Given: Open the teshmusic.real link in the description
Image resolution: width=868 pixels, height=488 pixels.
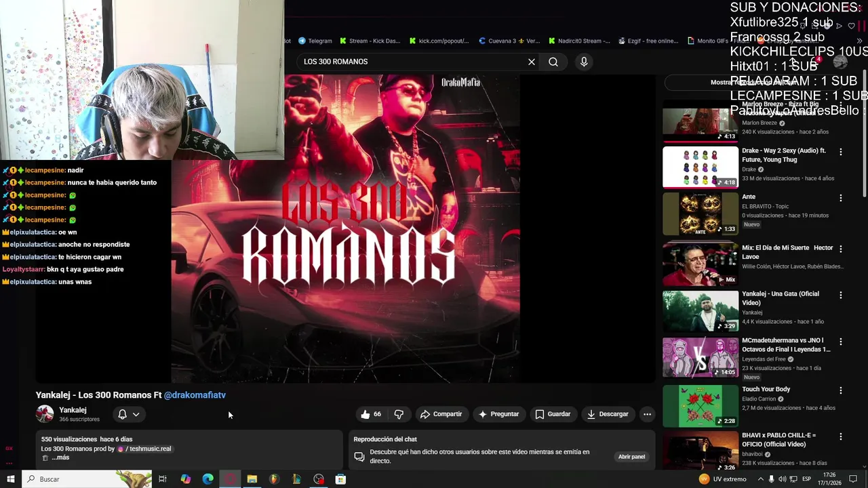Looking at the screenshot, I should [x=144, y=449].
